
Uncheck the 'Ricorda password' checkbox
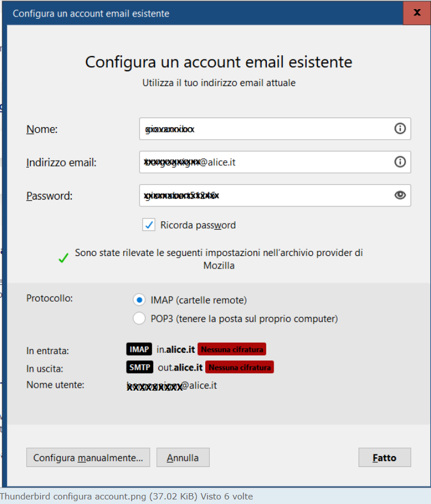click(x=149, y=225)
